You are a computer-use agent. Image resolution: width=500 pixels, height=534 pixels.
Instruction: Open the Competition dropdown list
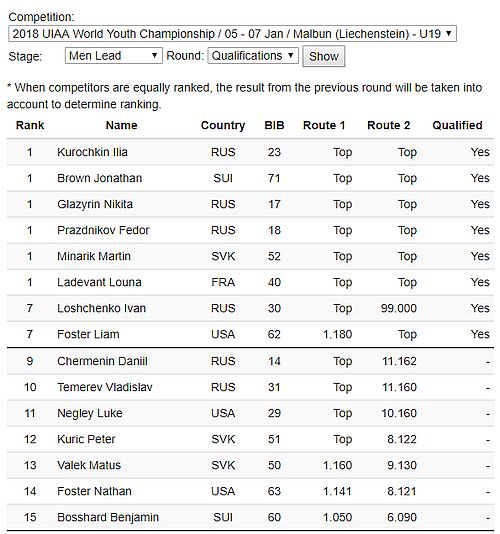point(232,34)
